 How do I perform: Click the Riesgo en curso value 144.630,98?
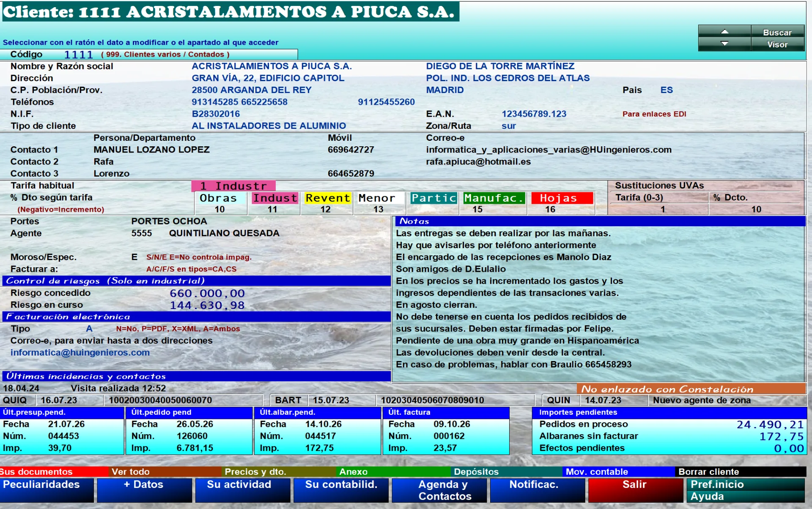[x=207, y=305]
